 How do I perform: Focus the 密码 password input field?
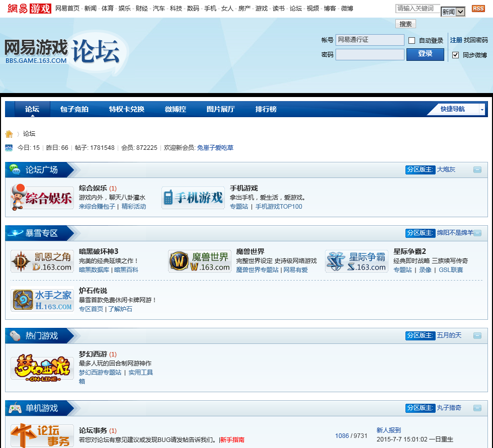point(370,55)
